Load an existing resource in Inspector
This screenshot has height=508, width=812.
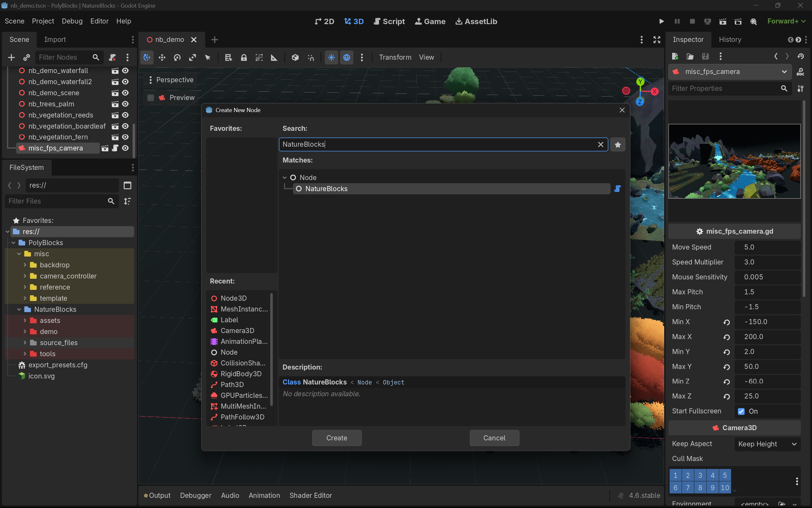pos(690,57)
